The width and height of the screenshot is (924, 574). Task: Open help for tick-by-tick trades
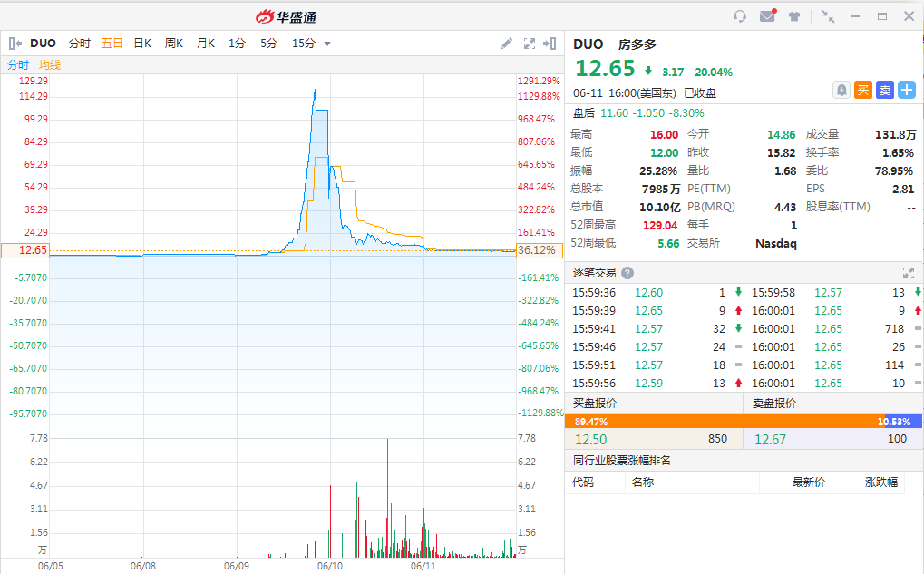click(x=627, y=273)
